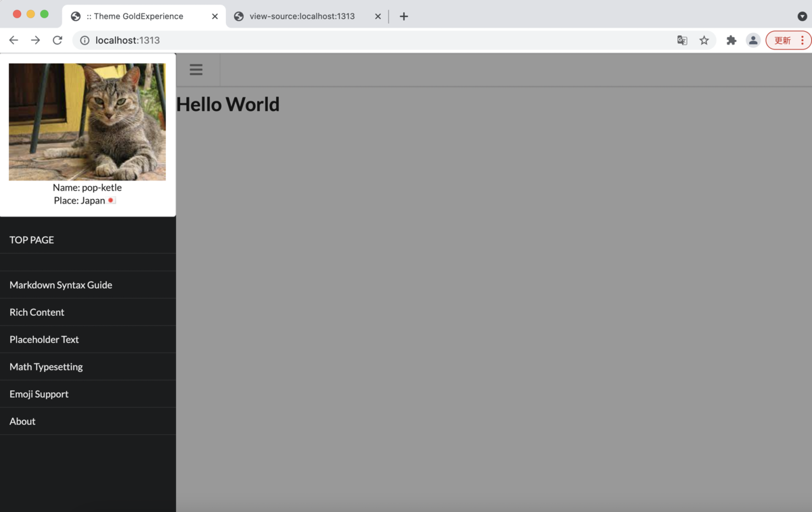Open new tab with plus icon
Image resolution: width=812 pixels, height=512 pixels.
click(x=404, y=16)
